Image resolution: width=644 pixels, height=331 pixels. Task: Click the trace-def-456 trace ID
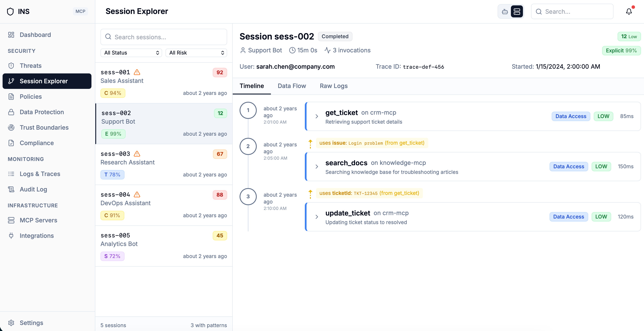[x=423, y=67]
